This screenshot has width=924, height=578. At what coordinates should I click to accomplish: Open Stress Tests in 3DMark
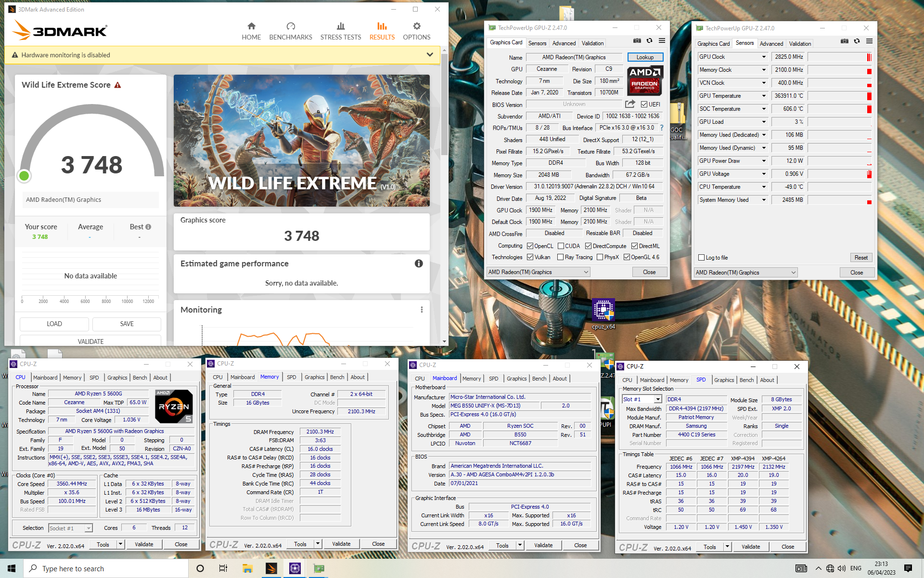click(x=341, y=31)
